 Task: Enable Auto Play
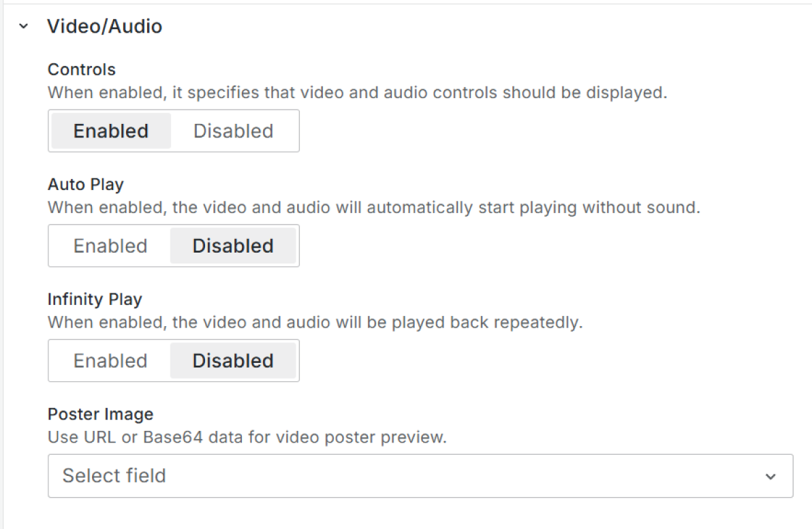click(x=110, y=246)
